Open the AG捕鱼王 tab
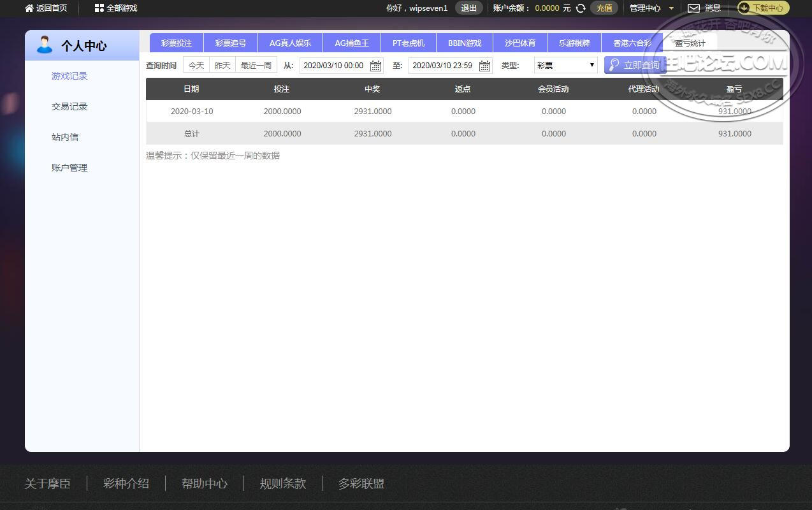 click(x=352, y=43)
